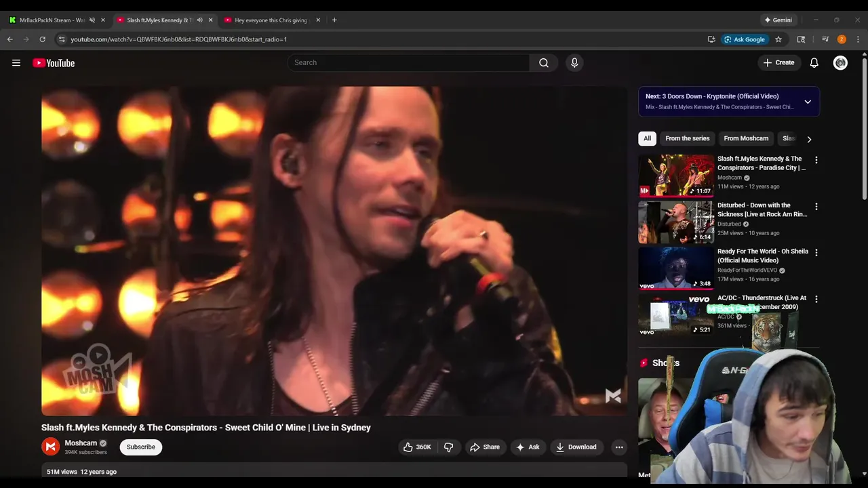Close the Hey everyone this Chris tab
Viewport: 868px width, 488px height.
pyautogui.click(x=318, y=20)
